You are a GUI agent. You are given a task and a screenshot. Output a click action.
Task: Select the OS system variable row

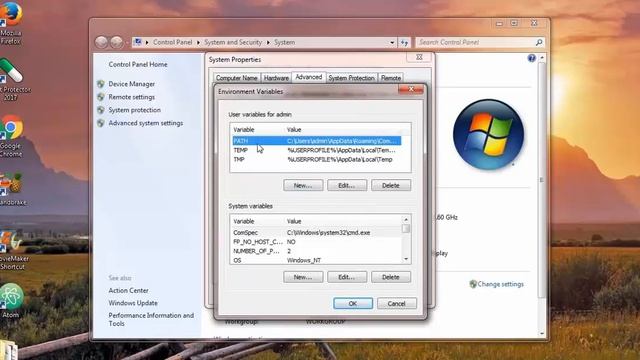coord(317,260)
